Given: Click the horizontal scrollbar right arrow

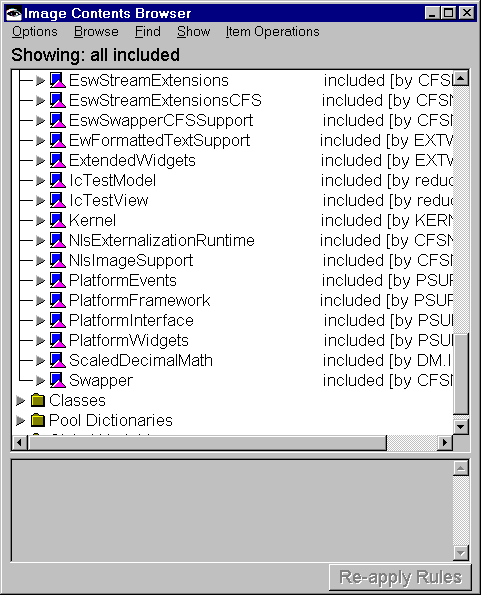Looking at the screenshot, I should 445,442.
